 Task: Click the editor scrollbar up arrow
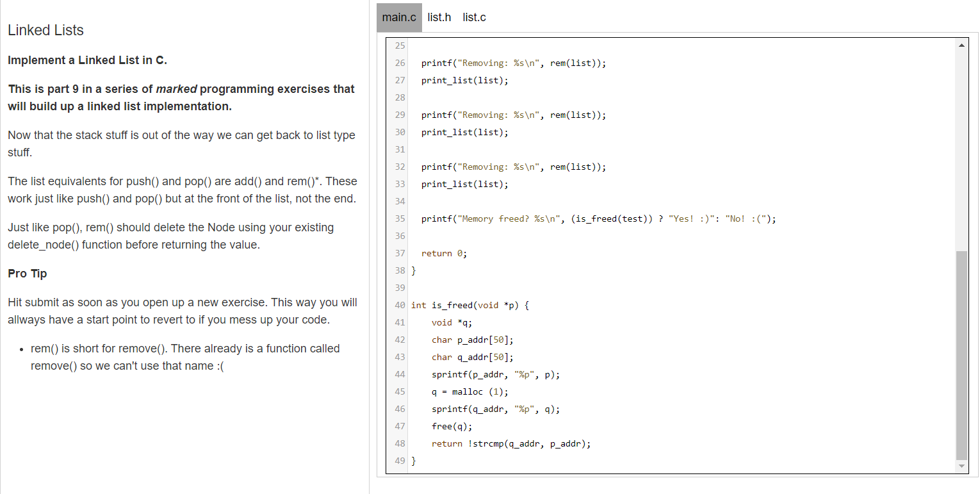coord(961,44)
